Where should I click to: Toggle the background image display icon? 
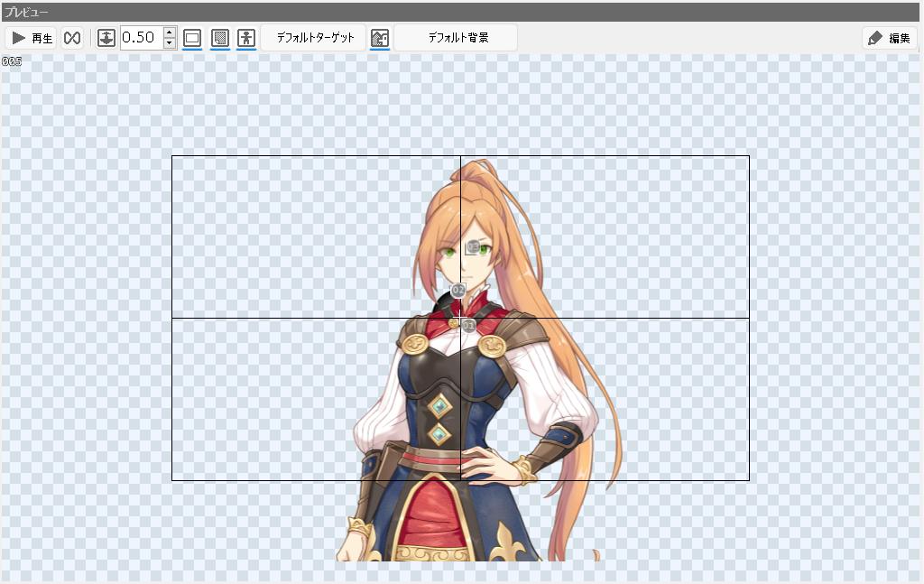point(380,38)
